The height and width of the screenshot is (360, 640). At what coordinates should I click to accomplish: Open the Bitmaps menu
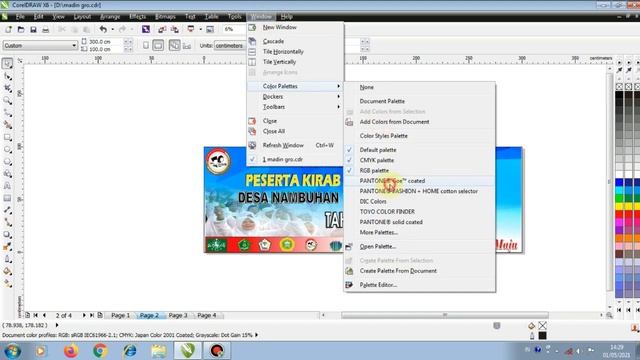tap(165, 17)
